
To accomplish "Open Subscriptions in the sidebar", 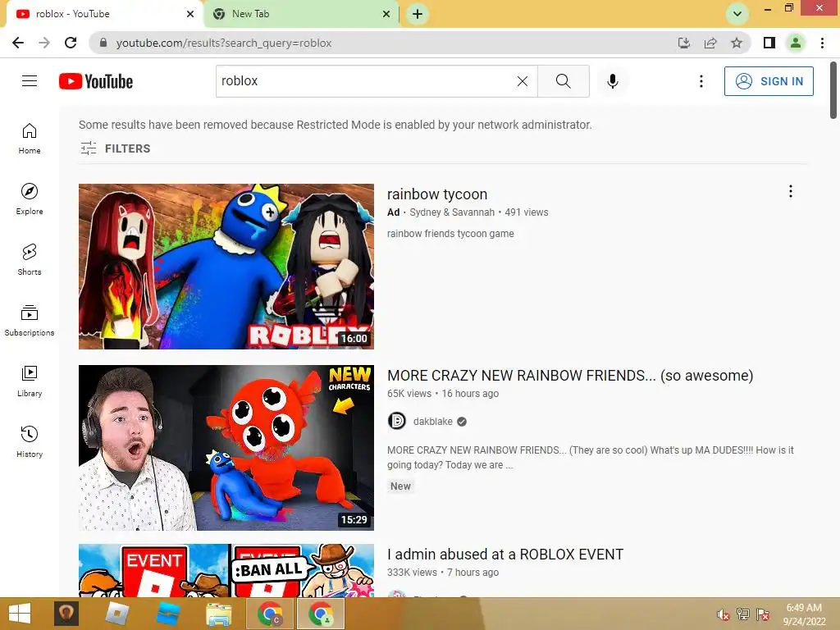I will point(30,321).
